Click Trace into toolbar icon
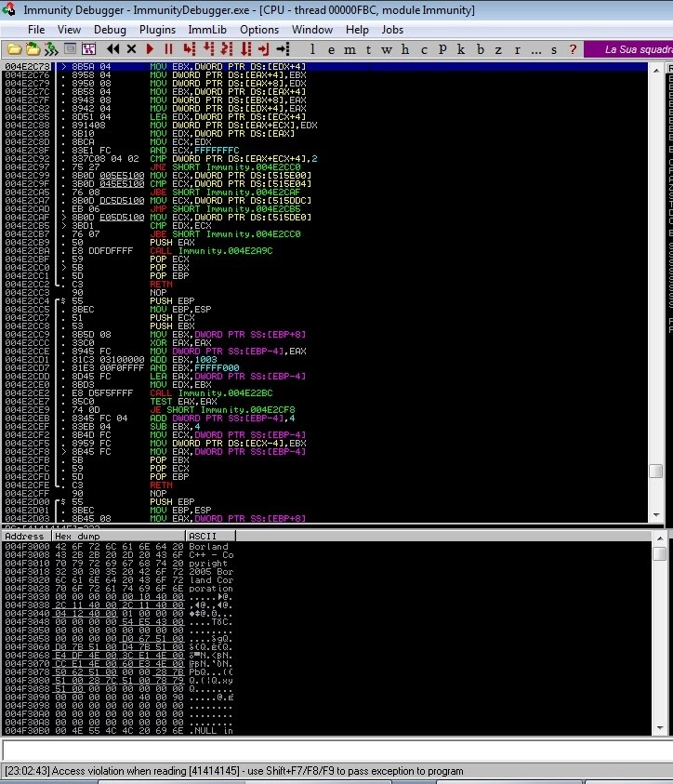 (227, 49)
